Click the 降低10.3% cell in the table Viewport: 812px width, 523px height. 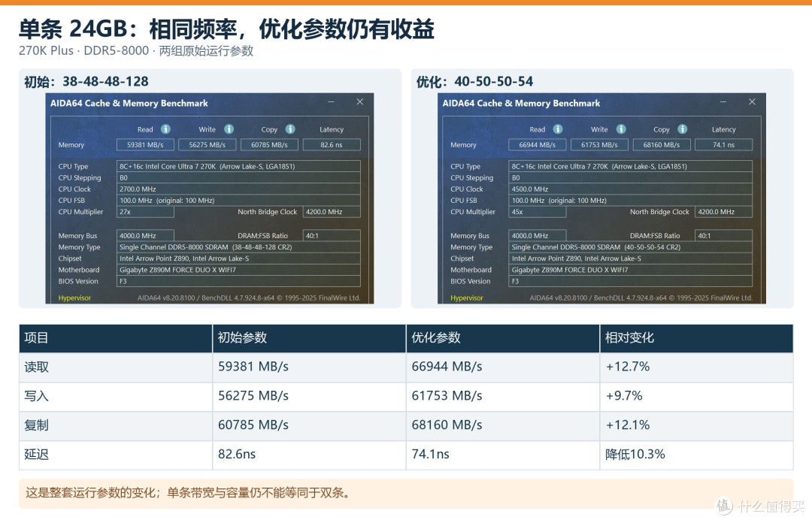(696, 455)
